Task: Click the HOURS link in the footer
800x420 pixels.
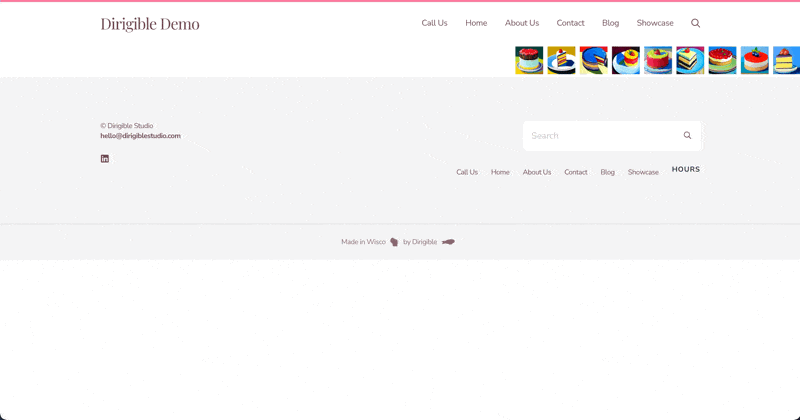Action: 686,169
